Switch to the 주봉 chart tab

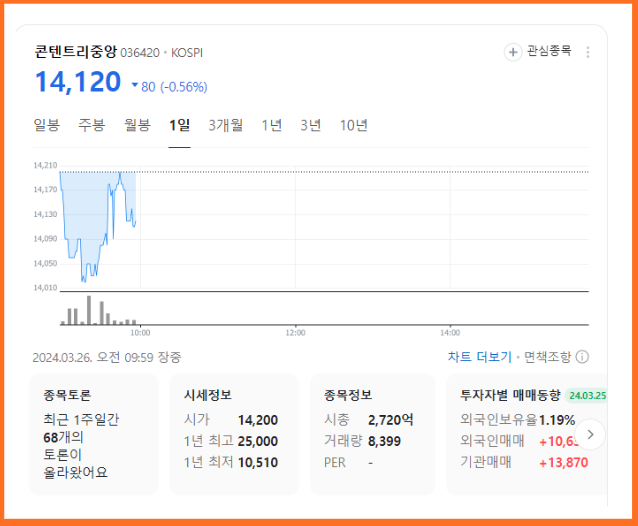pos(92,125)
